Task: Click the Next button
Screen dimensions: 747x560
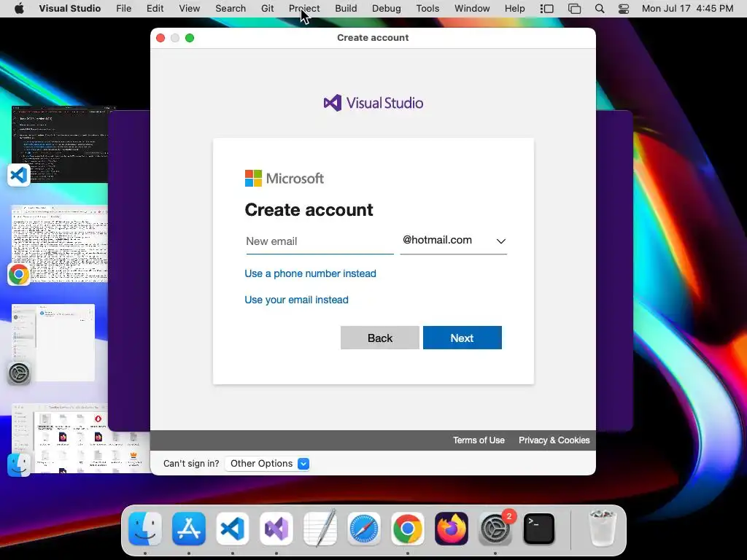Action: 462,338
